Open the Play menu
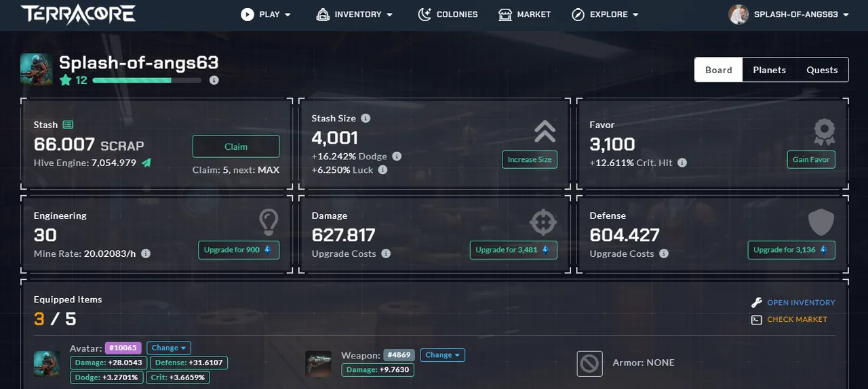Screen dimensions: 868x389 [x=266, y=14]
